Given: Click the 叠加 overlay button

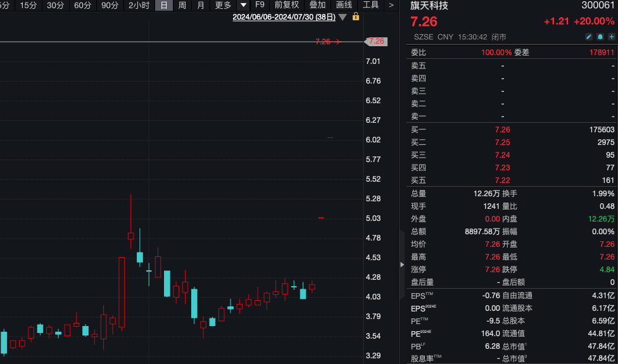Looking at the screenshot, I should point(317,5).
